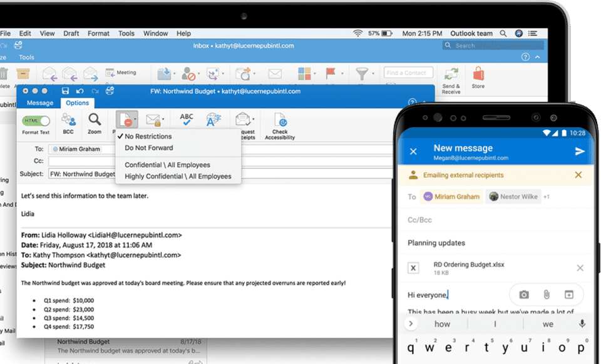Viewport: 601px width, 364px height.
Task: Expand the +1 more recipients on phone
Action: [x=547, y=197]
